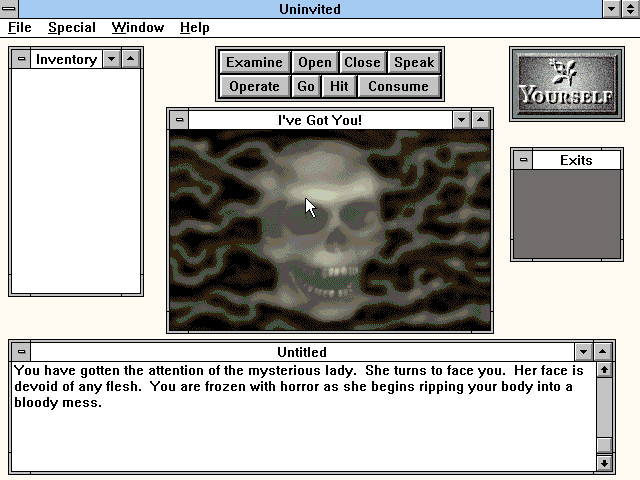The height and width of the screenshot is (480, 640).
Task: Minimize the Inventory window with down arrow
Action: point(111,59)
